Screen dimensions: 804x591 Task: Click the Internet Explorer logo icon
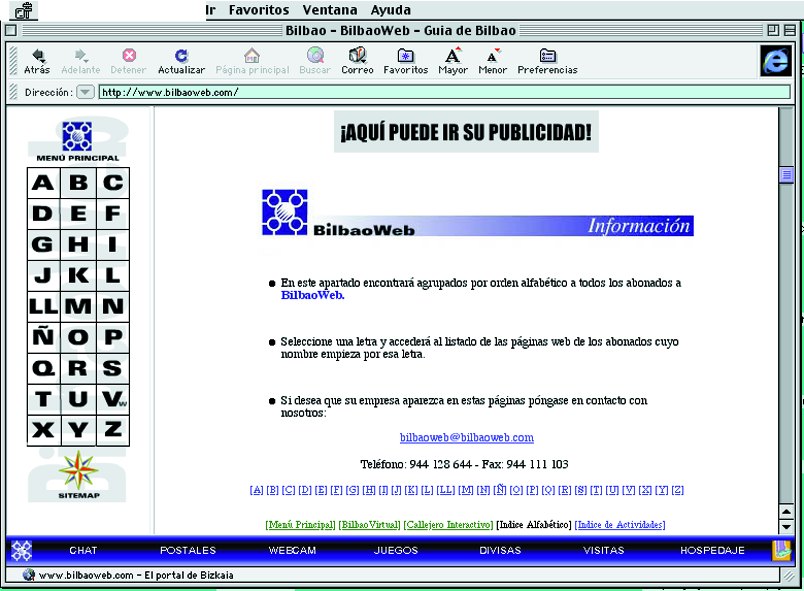tap(775, 60)
